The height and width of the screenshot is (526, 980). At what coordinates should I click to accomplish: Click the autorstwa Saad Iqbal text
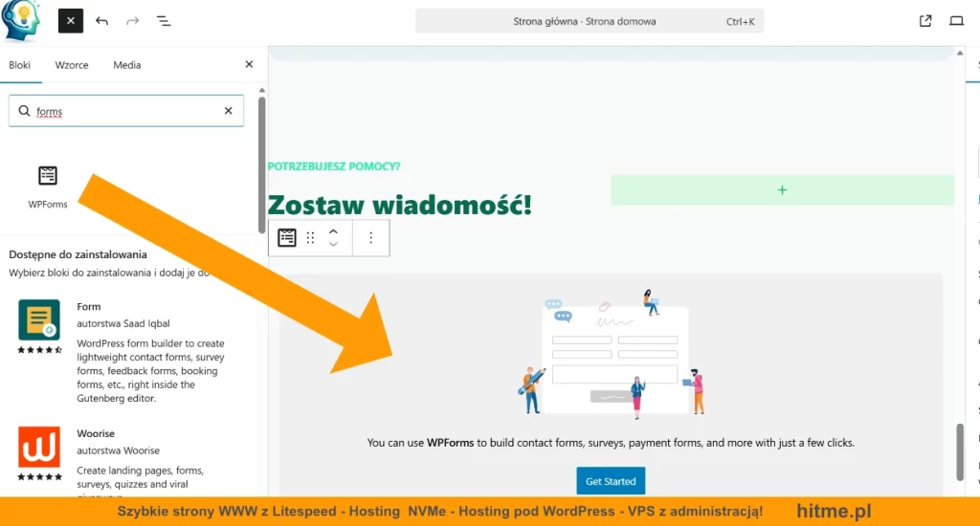(123, 323)
